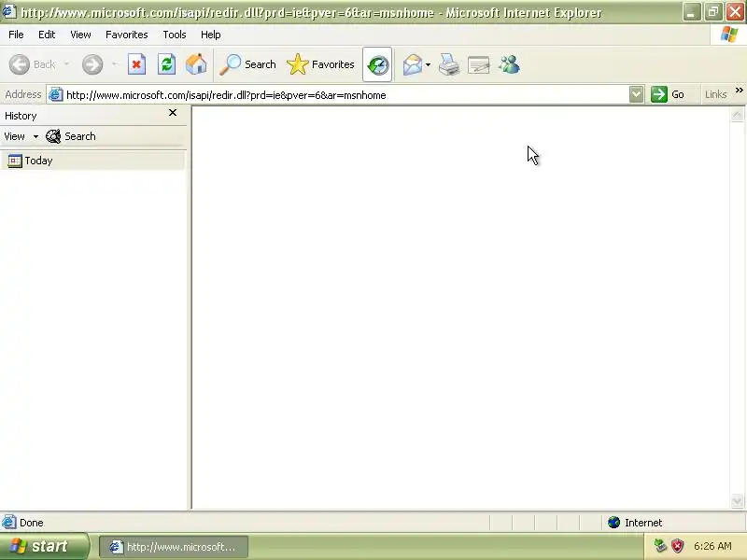The width and height of the screenshot is (747, 560).
Task: Open the Favorites menu
Action: tap(127, 35)
